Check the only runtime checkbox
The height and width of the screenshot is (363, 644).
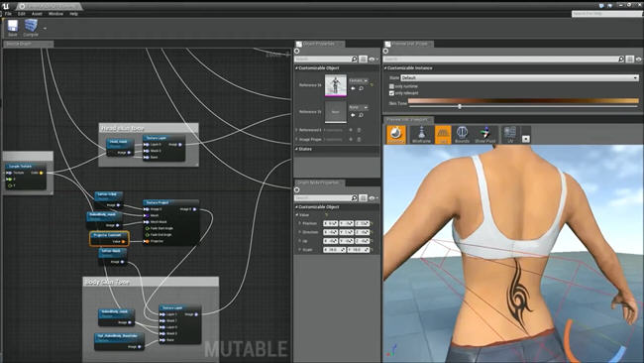391,86
